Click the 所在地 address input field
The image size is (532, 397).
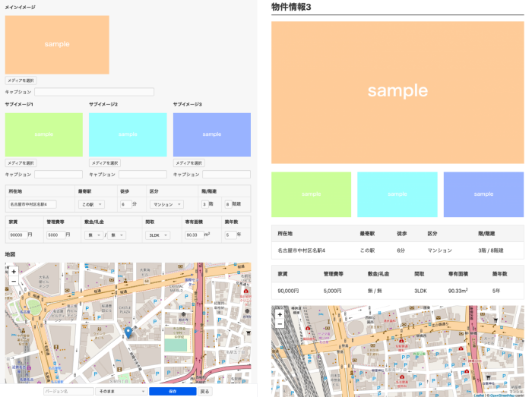33,204
